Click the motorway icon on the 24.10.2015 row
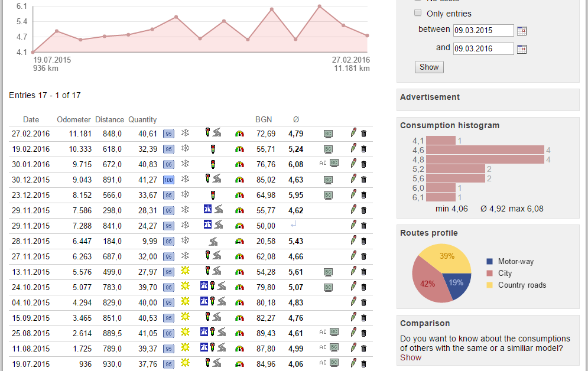 click(204, 287)
